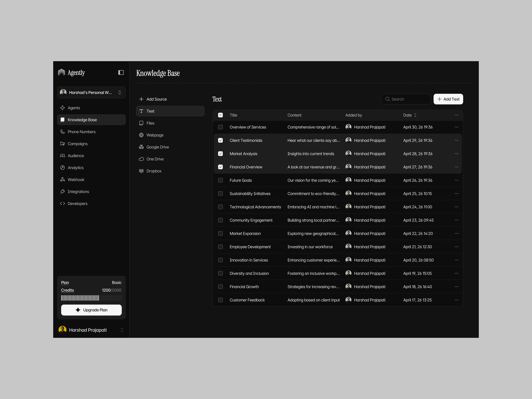Click date 'April 25, 26 10:15'
Image resolution: width=532 pixels, height=399 pixels.
[x=418, y=194]
